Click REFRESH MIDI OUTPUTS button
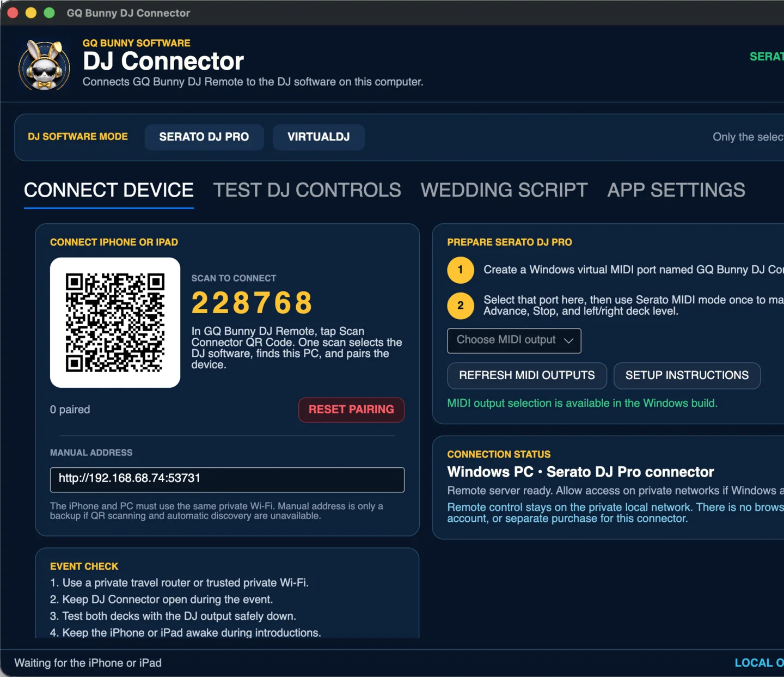This screenshot has height=677, width=784. coord(527,375)
